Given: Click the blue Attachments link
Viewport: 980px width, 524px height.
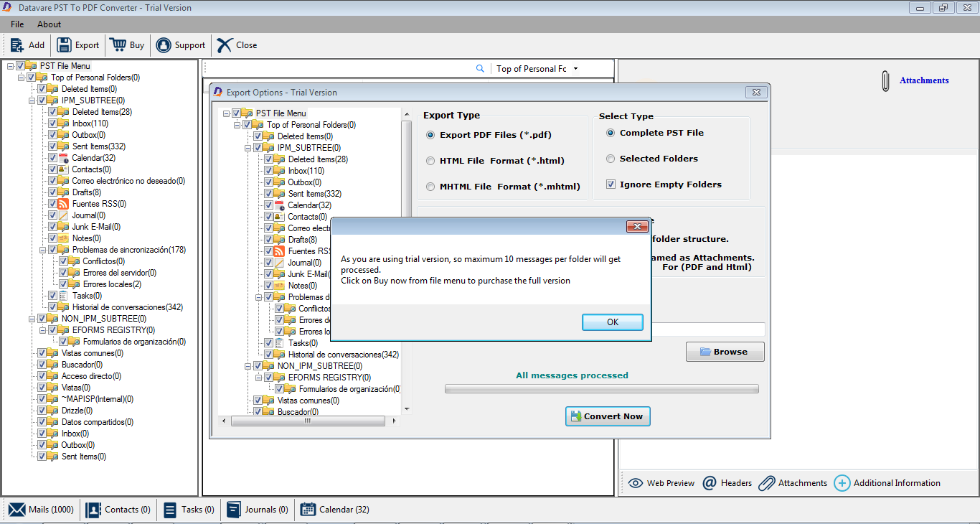Looking at the screenshot, I should pyautogui.click(x=924, y=80).
